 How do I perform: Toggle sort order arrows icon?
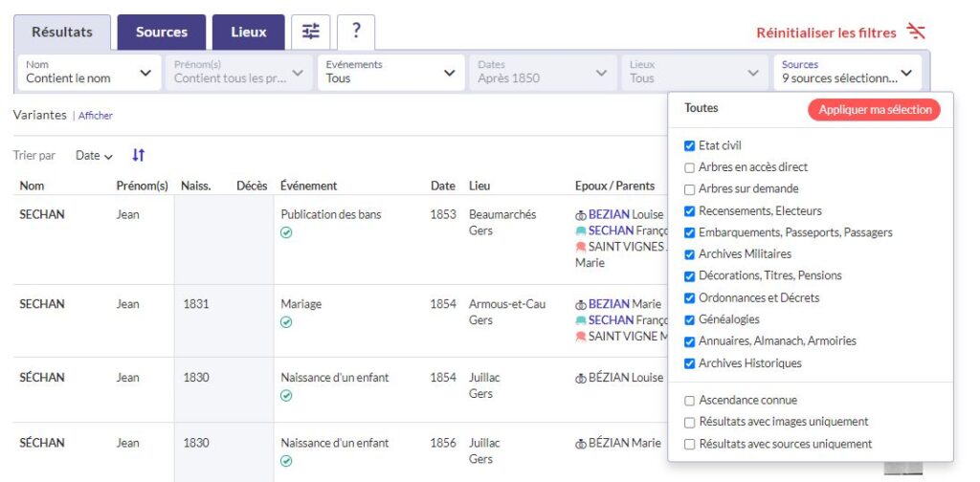[x=139, y=155]
